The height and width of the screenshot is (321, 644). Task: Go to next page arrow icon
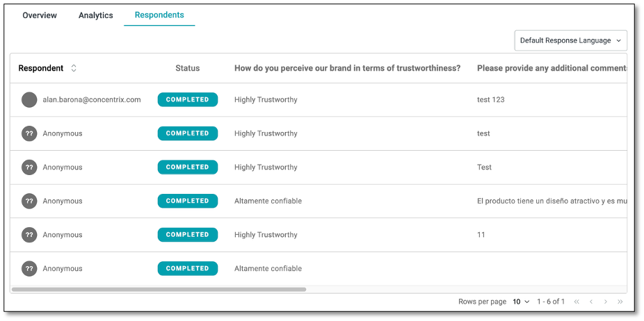(606, 302)
